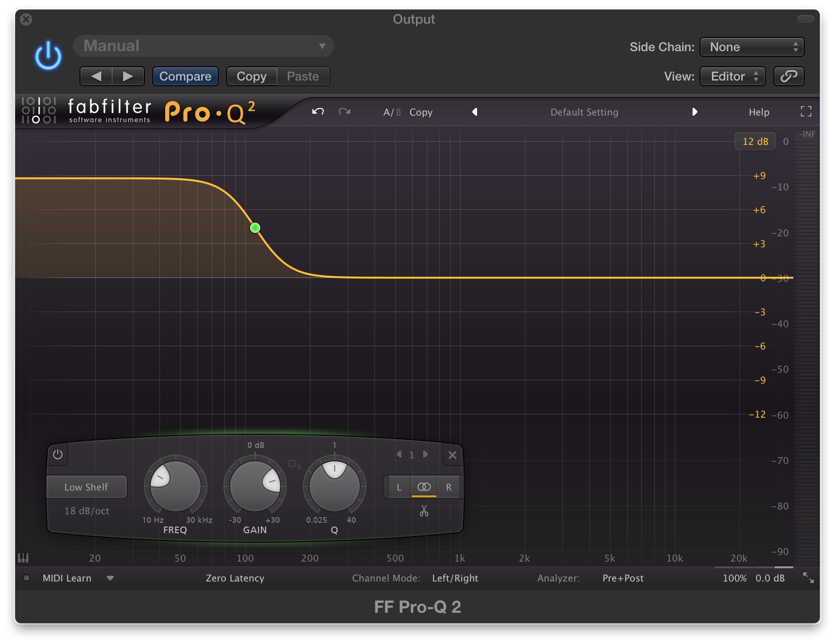Open the Manual preset dropdown
Viewport: 835px width, 644px height.
[204, 46]
